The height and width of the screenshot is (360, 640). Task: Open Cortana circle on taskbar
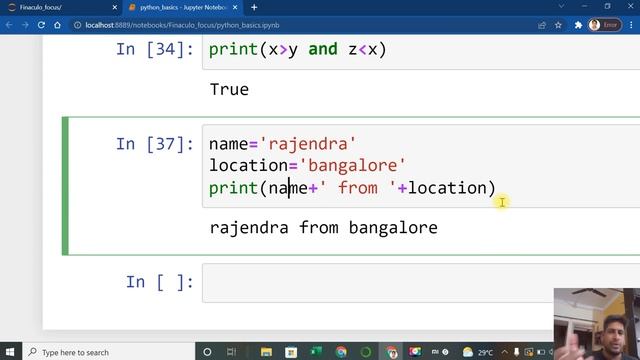click(x=207, y=352)
